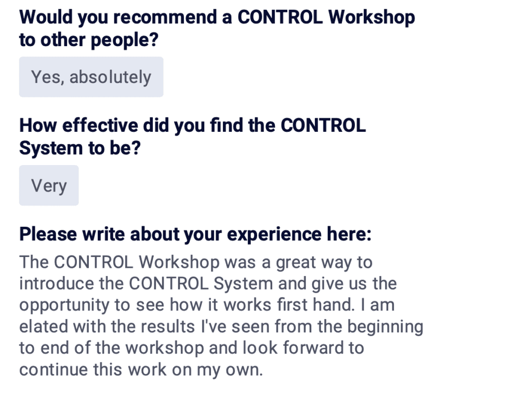Select the "Very" answer chip

point(49,185)
